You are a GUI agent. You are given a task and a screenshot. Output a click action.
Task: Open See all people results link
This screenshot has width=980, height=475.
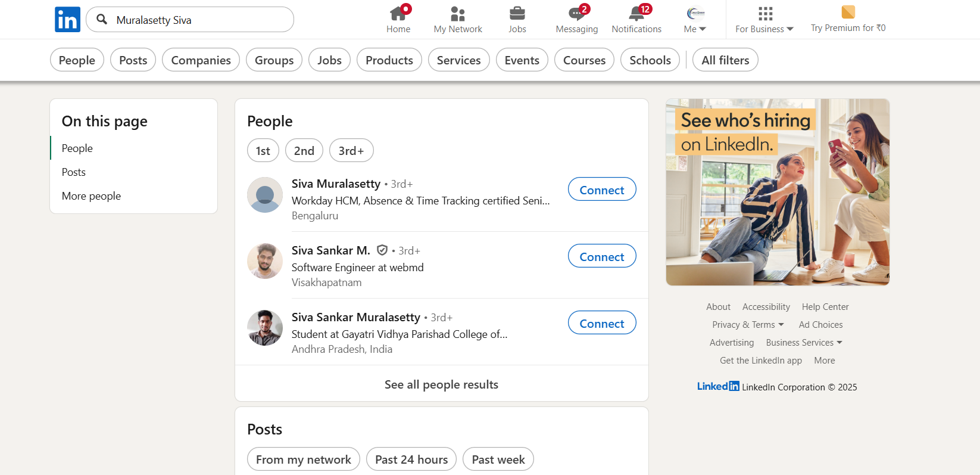[x=441, y=384]
